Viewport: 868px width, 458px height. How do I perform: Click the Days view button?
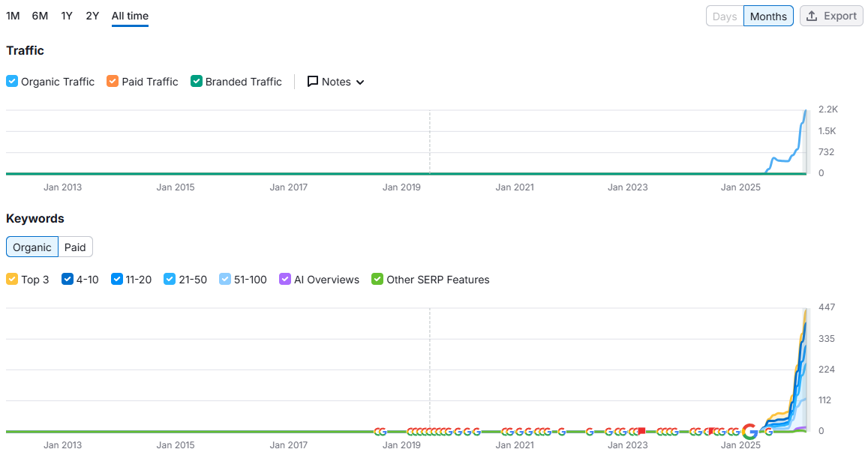pos(724,15)
